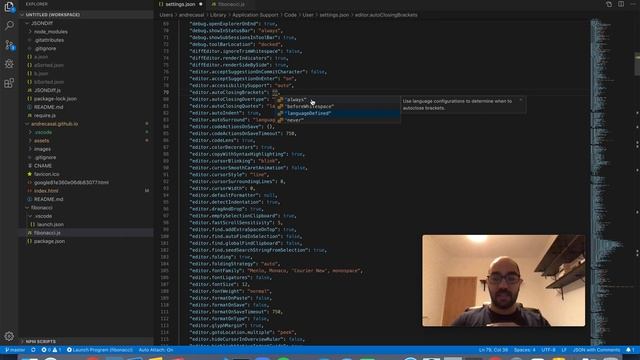Click the Open Changes icon in editor toolbar
Image resolution: width=640 pixels, height=360 pixels.
609,4
